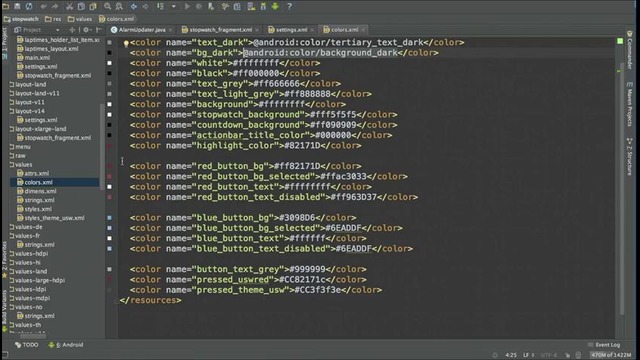The image size is (640, 360).
Task: Click the Debug bug icon
Action: click(x=199, y=6)
